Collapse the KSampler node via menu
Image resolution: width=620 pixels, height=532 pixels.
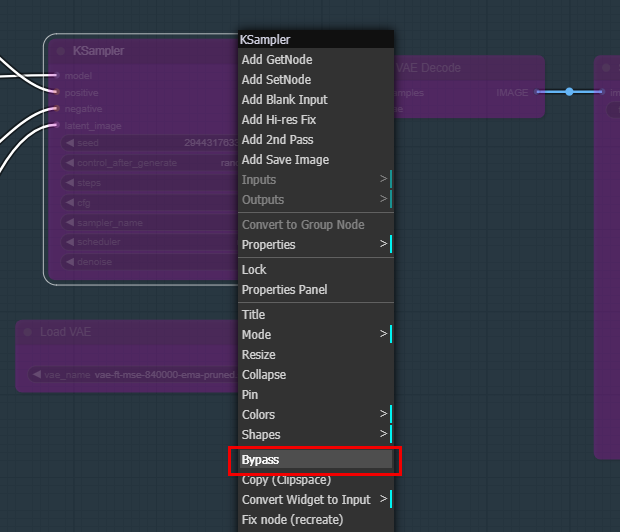tap(316, 375)
